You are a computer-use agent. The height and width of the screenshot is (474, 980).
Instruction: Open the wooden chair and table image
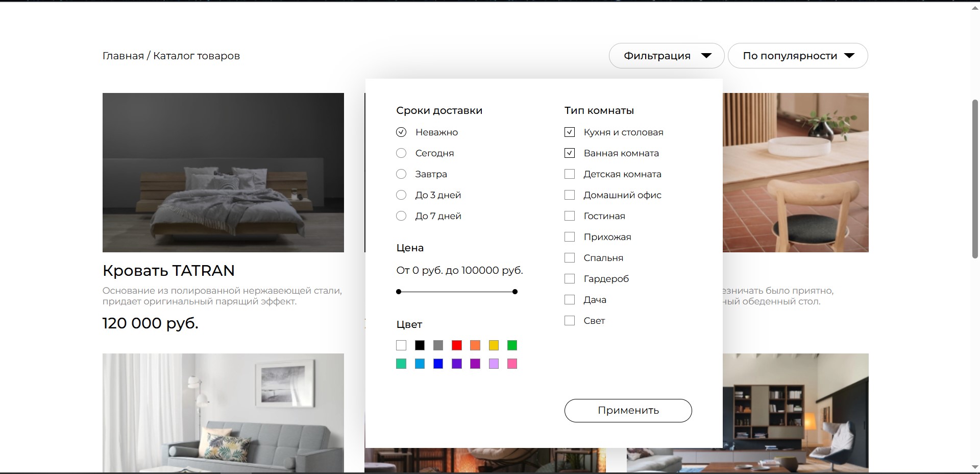795,173
